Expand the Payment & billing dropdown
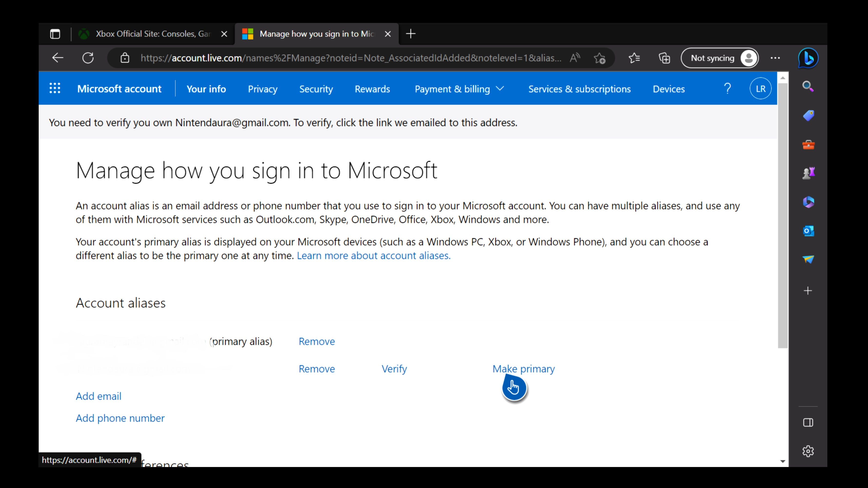The width and height of the screenshot is (868, 488). tap(500, 89)
